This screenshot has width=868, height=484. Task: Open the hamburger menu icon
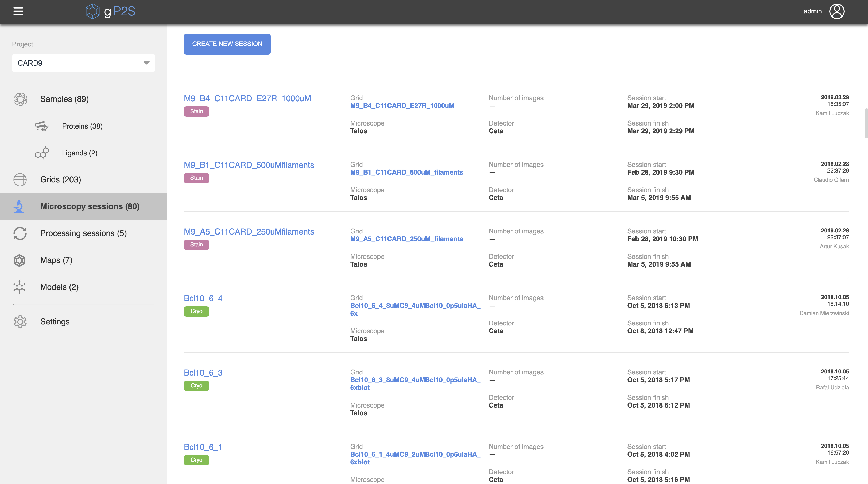pyautogui.click(x=18, y=11)
